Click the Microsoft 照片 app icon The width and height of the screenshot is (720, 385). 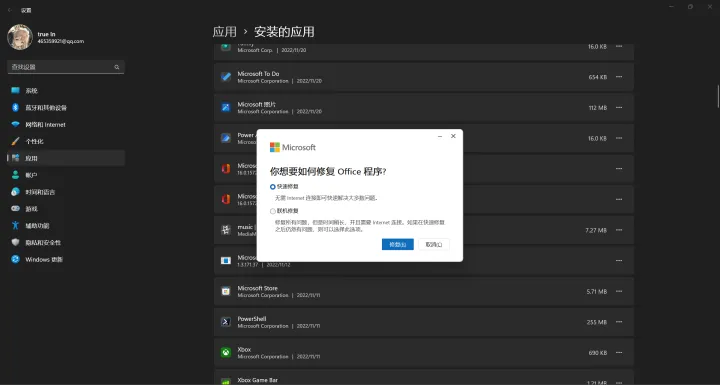[x=225, y=108]
